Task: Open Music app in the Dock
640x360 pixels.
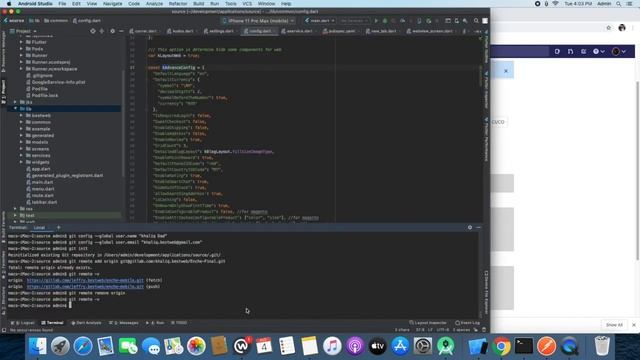Action: point(332,346)
